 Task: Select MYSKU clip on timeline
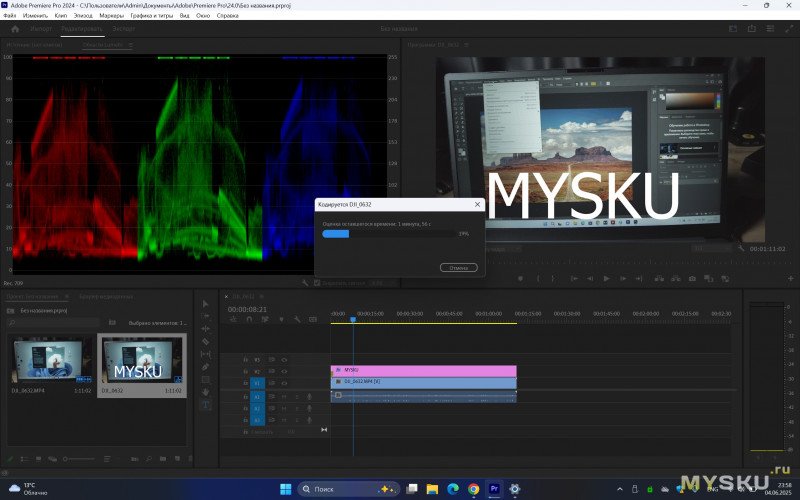(x=423, y=370)
